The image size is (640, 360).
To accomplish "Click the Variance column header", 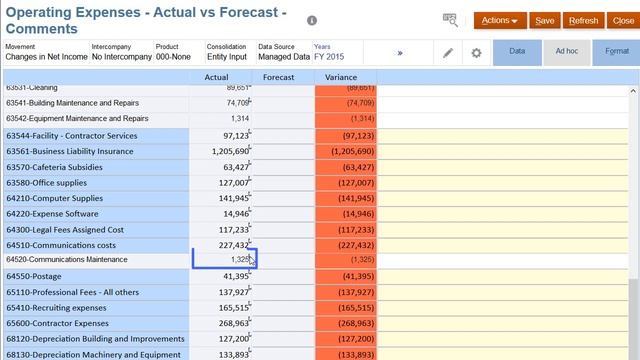I will (341, 77).
